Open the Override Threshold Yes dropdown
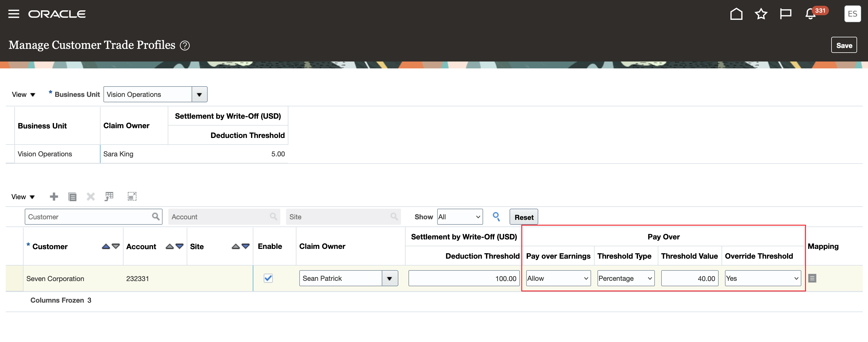This screenshot has width=868, height=342. [x=763, y=278]
